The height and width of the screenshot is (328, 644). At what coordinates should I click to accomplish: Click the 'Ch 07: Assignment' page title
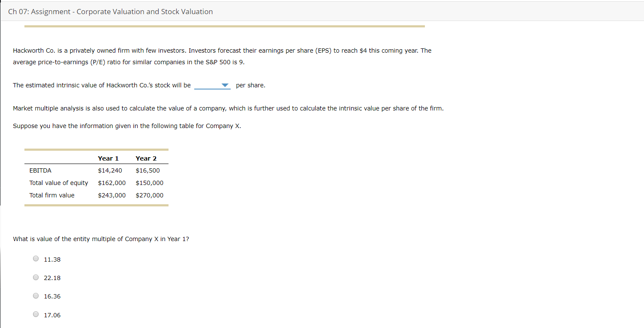click(111, 12)
